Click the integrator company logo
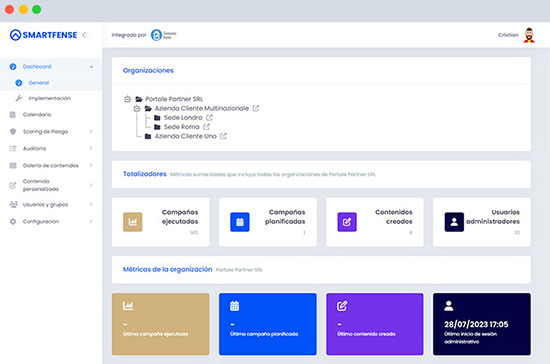The width and height of the screenshot is (550, 364). (163, 35)
